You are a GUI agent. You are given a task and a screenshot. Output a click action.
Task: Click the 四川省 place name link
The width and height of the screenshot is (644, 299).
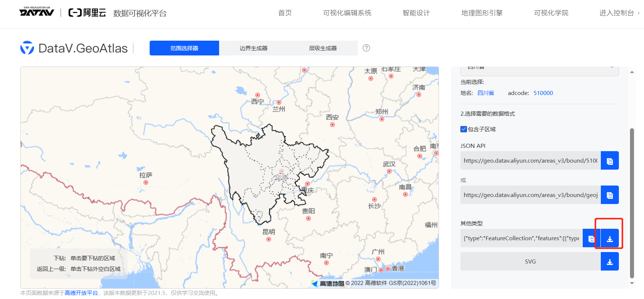[485, 93]
